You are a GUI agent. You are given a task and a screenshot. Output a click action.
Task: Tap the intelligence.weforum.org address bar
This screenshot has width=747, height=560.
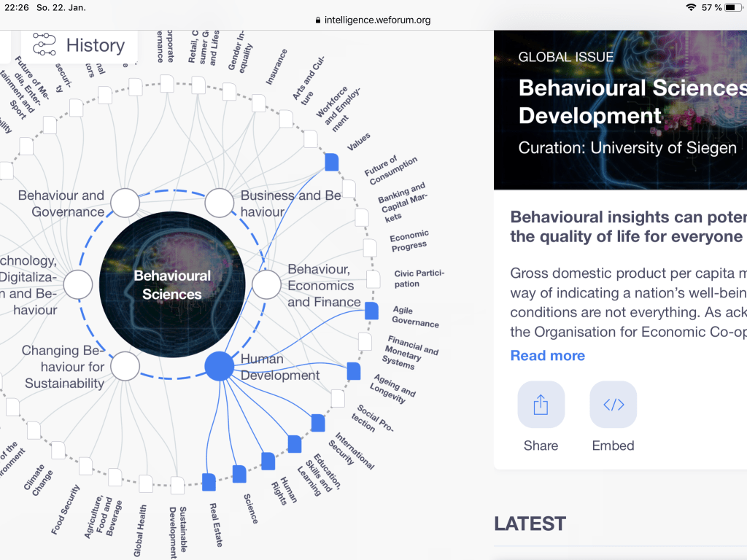click(x=373, y=20)
